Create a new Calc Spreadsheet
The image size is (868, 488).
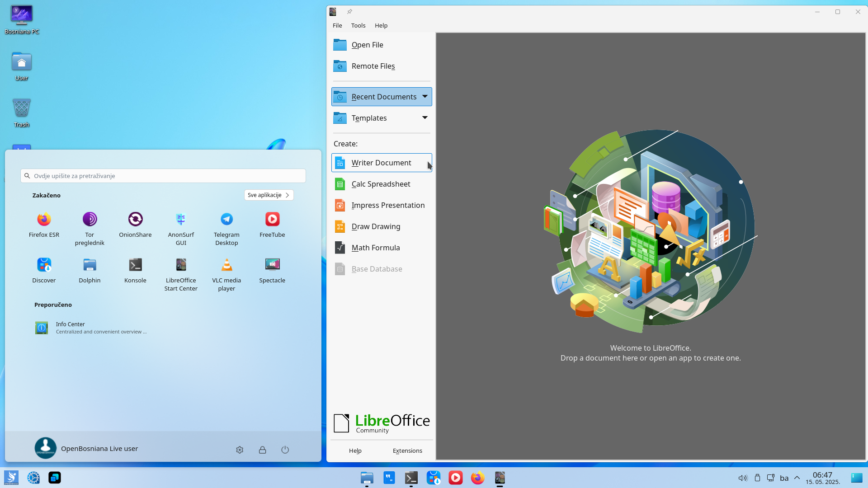382,184
